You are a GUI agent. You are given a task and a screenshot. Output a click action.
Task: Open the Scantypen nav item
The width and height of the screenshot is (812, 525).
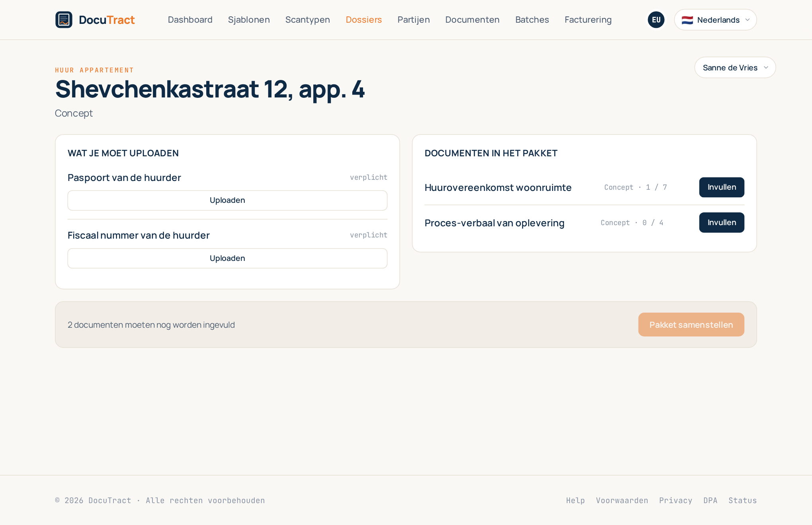[x=308, y=20]
